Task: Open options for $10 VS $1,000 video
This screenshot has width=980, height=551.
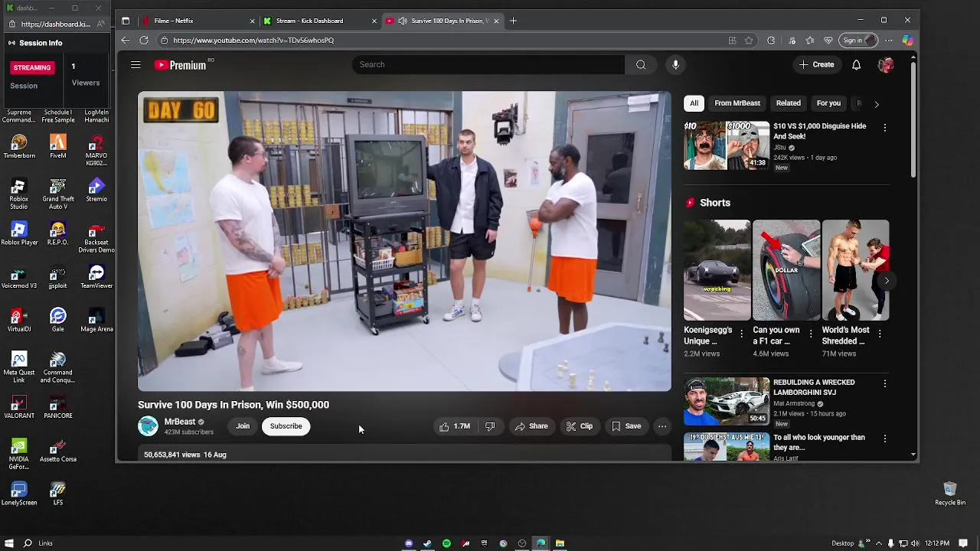Action: [x=885, y=128]
